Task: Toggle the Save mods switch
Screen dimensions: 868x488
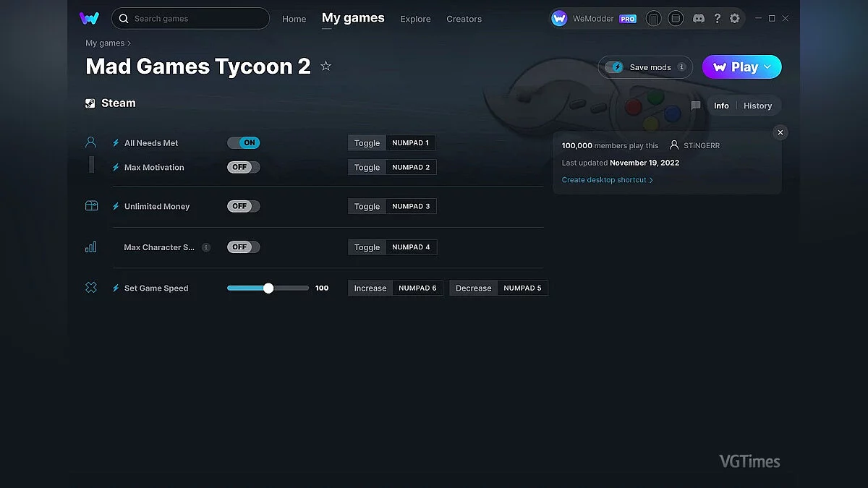Action: point(614,67)
